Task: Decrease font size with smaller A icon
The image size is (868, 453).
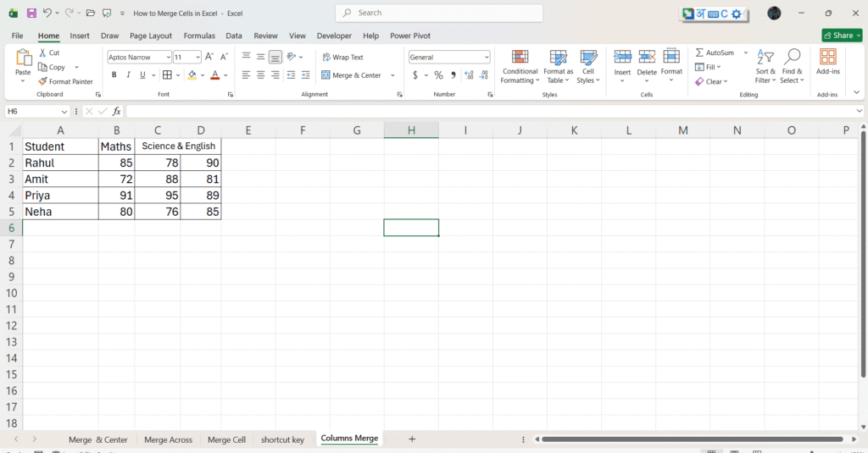Action: [224, 57]
